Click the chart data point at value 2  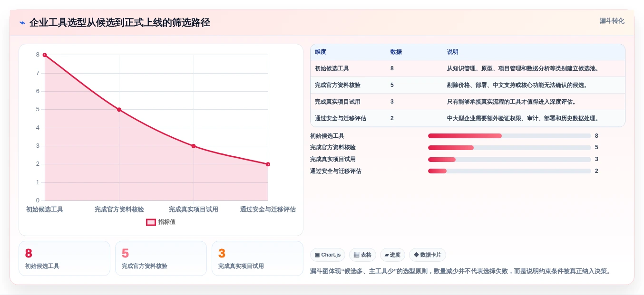coord(268,164)
